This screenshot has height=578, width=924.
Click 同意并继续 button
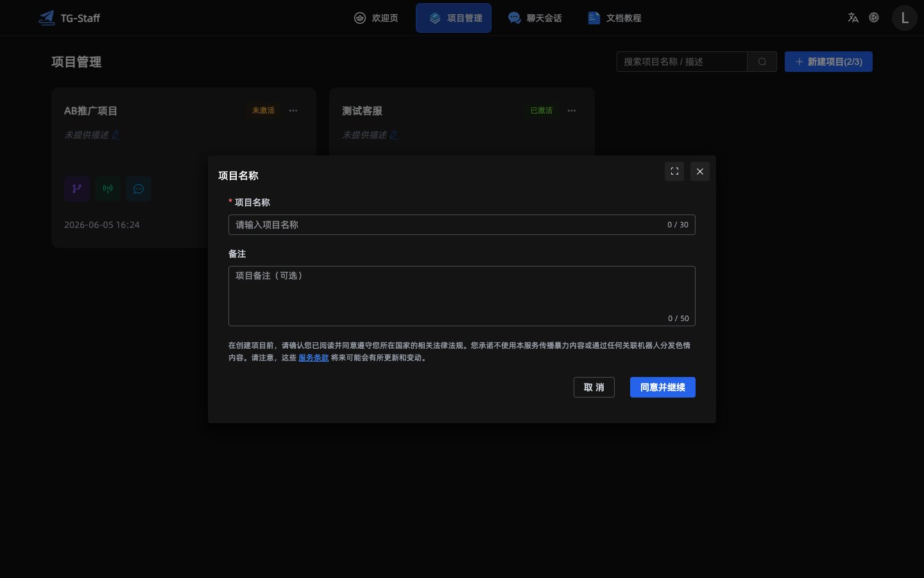[x=663, y=387]
